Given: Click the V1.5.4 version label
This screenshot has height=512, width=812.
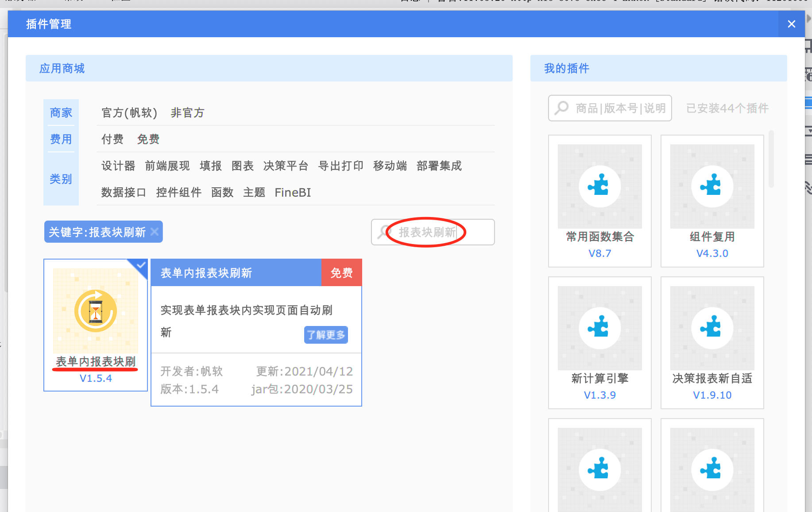Looking at the screenshot, I should pos(96,378).
